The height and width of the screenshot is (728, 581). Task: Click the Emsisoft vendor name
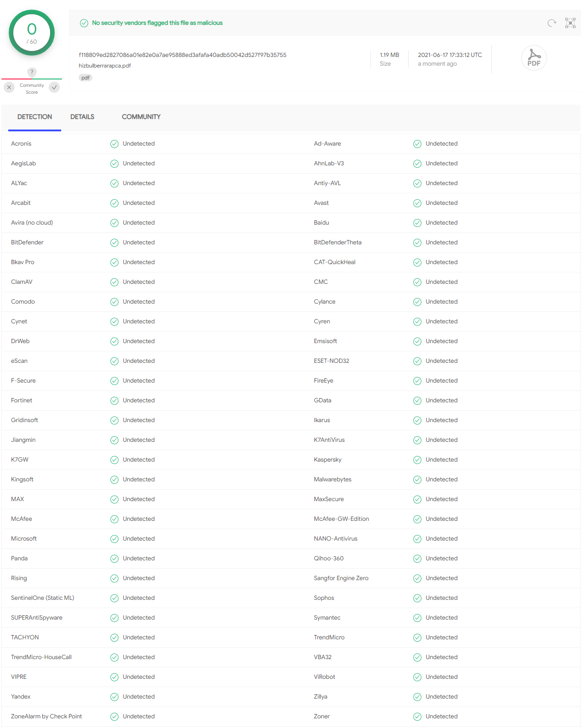coord(325,341)
